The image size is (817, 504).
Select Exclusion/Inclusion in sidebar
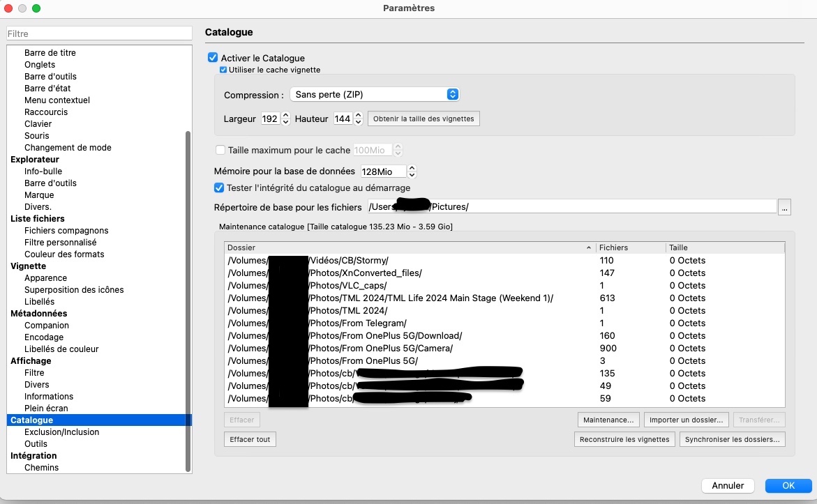(x=61, y=432)
